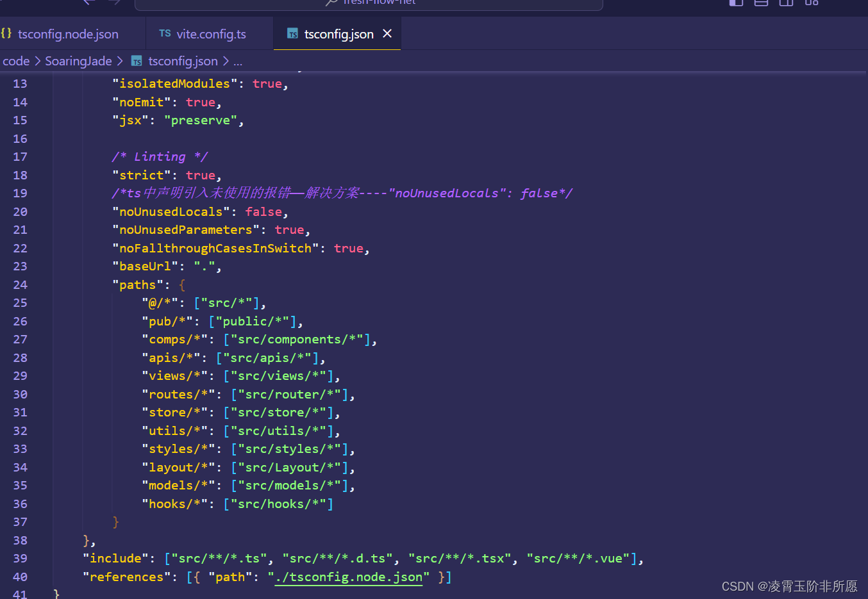
Task: Click the "src/**/*.d.ts" include pattern
Action: pyautogui.click(x=337, y=558)
